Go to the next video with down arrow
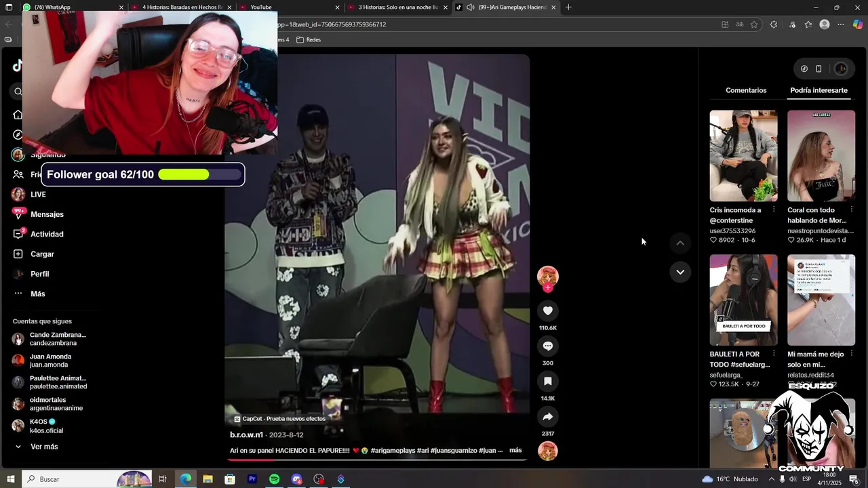This screenshot has width=868, height=488. point(680,272)
